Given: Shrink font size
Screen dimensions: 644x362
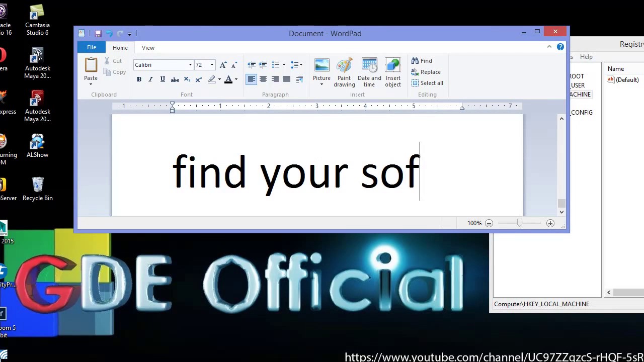Looking at the screenshot, I should (x=234, y=65).
